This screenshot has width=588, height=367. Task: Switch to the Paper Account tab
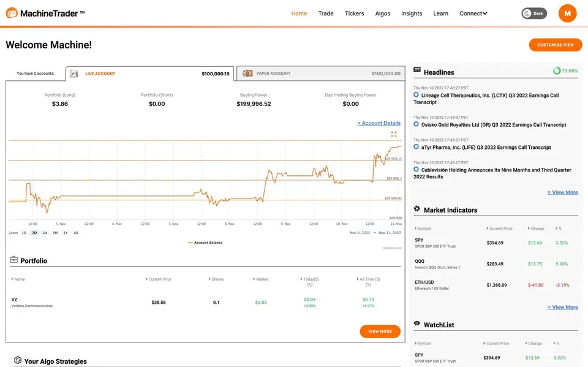pos(321,74)
